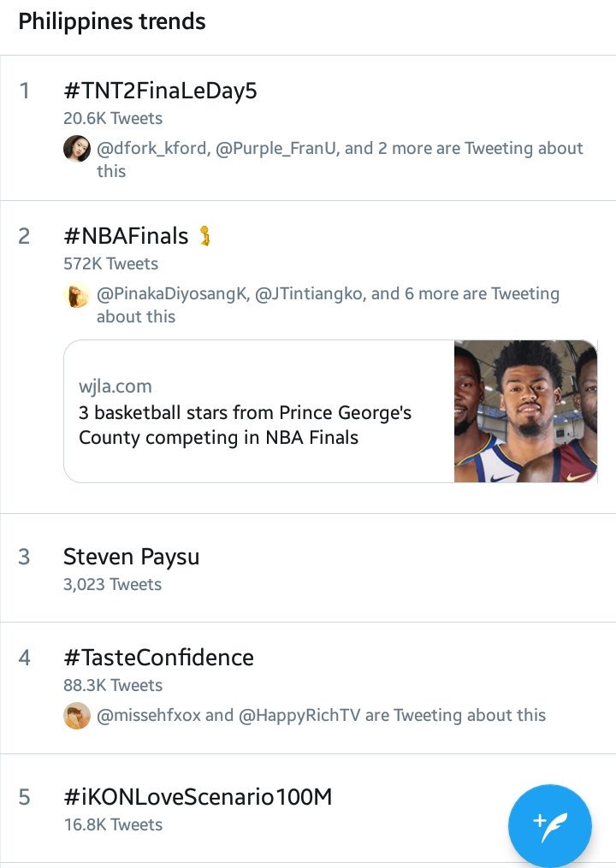Image resolution: width=616 pixels, height=868 pixels.
Task: Tap the 572K Tweets count
Action: click(x=110, y=263)
